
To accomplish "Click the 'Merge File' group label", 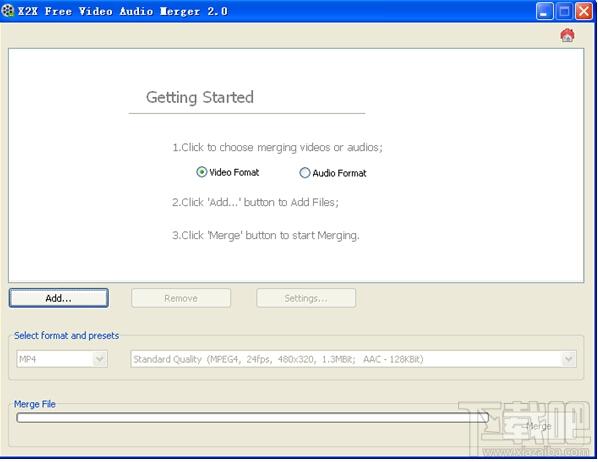I will tap(35, 404).
